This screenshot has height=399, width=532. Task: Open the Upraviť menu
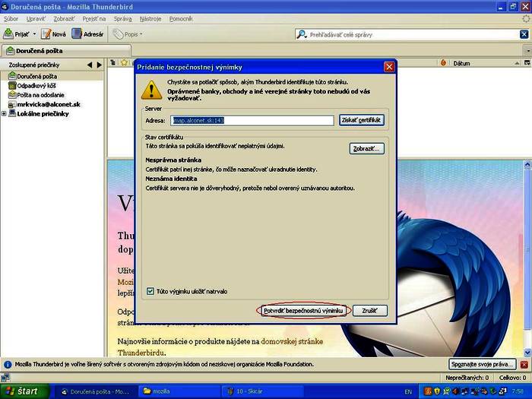click(x=36, y=19)
